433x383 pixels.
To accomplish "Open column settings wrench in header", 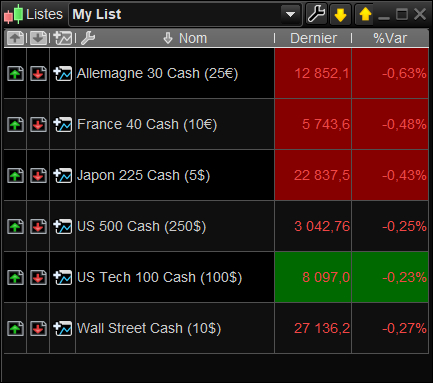I will pyautogui.click(x=88, y=38).
